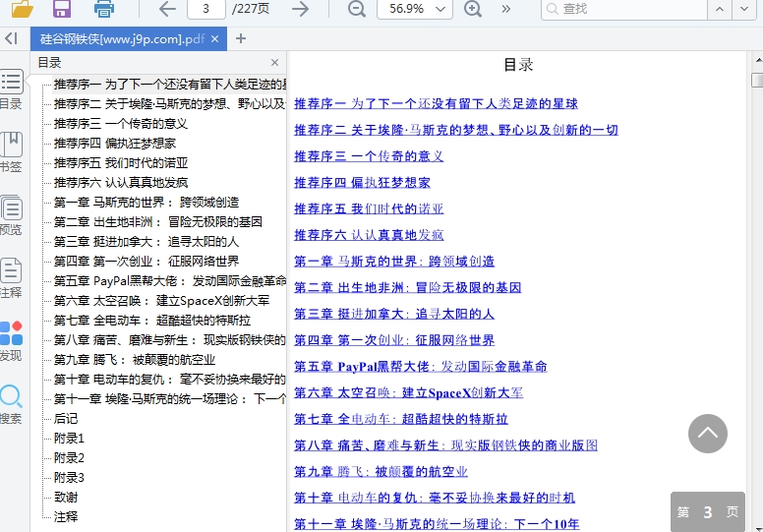Select outline item 附录3

pos(69,478)
